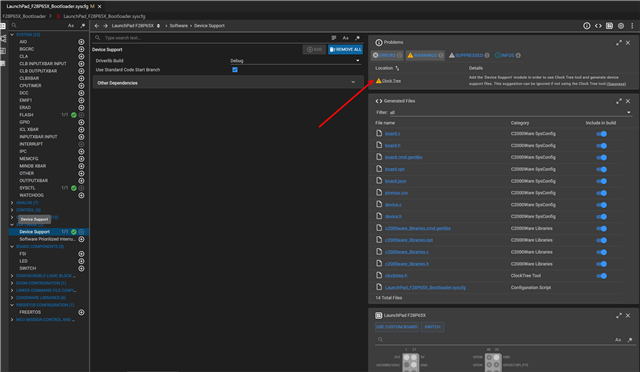Add an LED board component
Viewport: 640px width, 372px height.
(x=81, y=261)
